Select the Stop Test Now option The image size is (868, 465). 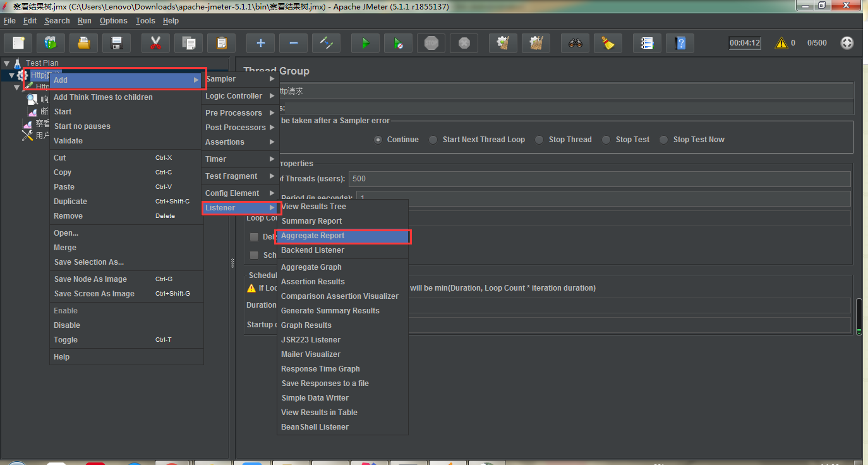coord(663,140)
